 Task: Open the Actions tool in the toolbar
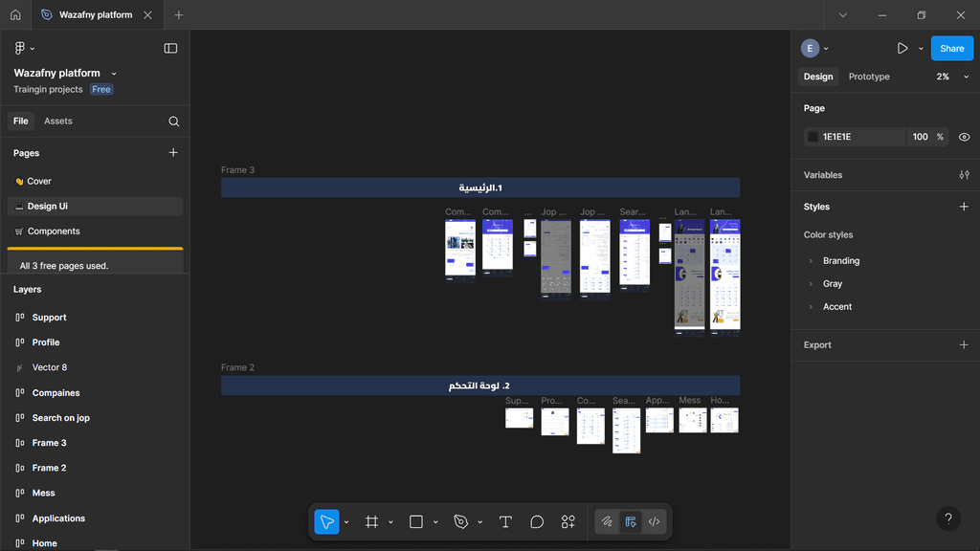point(568,521)
